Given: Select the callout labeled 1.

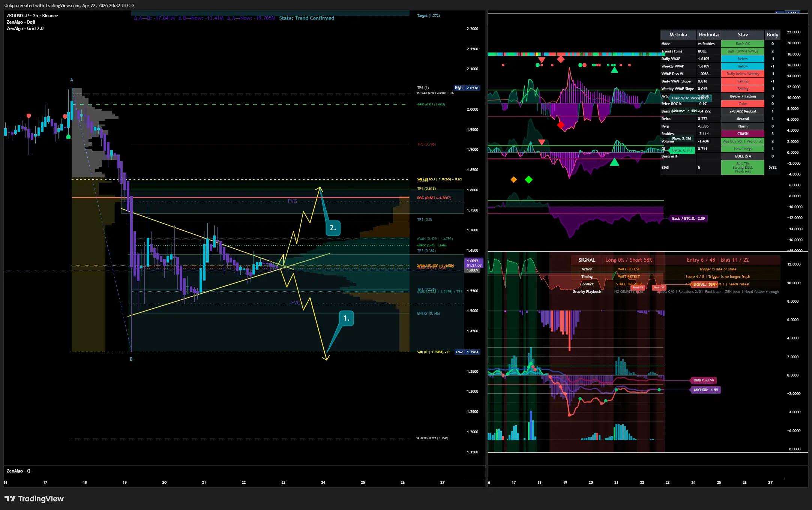Looking at the screenshot, I should pos(346,318).
